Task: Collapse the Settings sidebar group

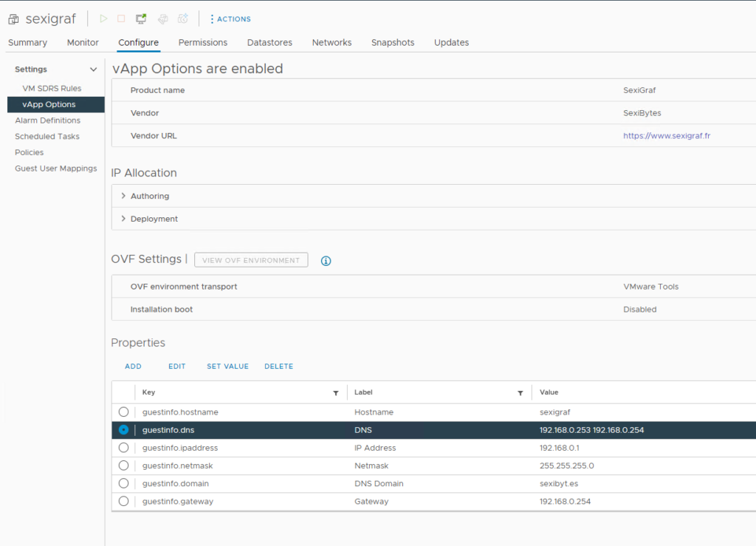Action: pos(93,69)
